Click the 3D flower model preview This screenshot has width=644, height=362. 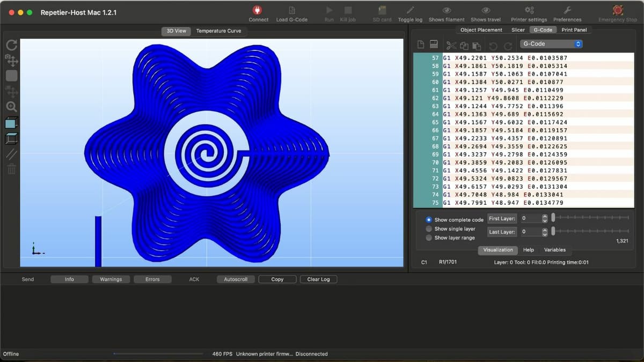[207, 154]
